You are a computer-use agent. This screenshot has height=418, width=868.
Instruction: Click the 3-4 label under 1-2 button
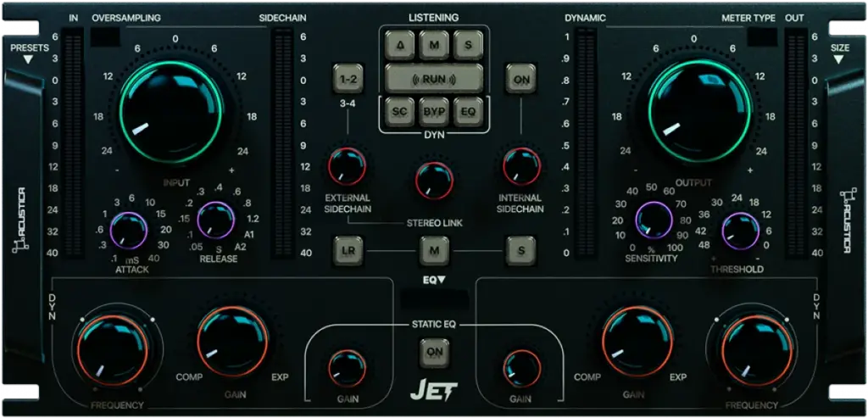coord(348,103)
